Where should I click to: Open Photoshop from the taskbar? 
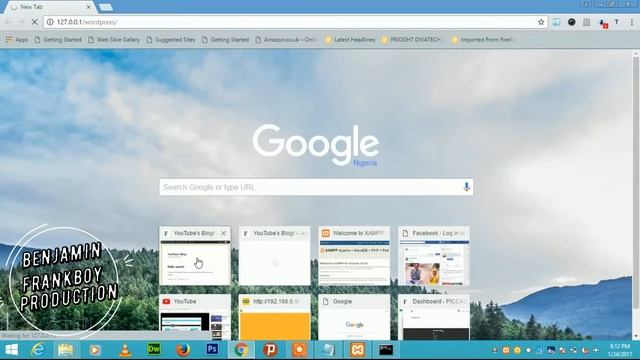coord(212,350)
